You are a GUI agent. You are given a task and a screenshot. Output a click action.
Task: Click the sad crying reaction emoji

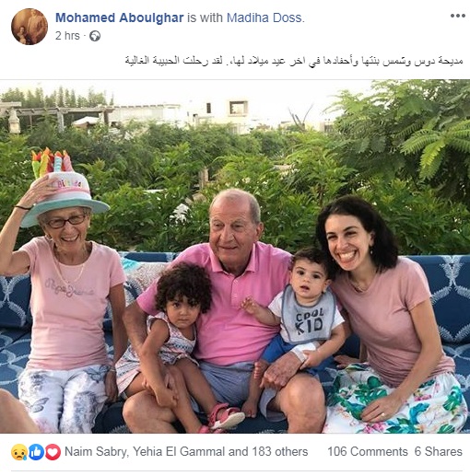click(19, 452)
